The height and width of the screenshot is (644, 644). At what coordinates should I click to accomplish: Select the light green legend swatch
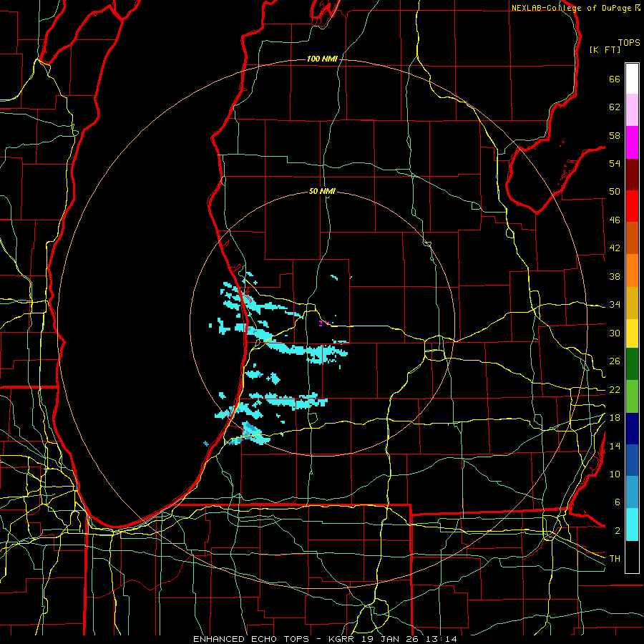click(632, 396)
